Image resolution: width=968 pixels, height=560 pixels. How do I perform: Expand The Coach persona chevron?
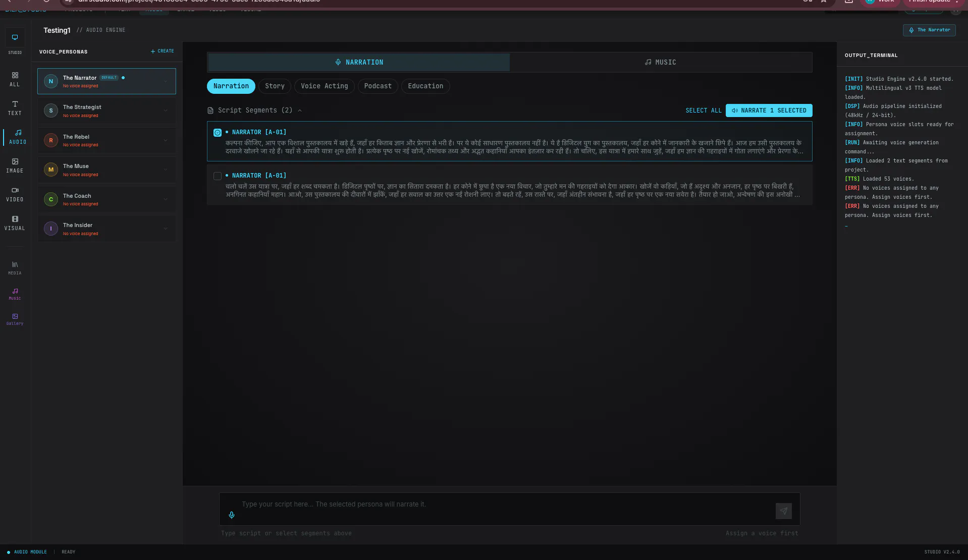point(166,199)
